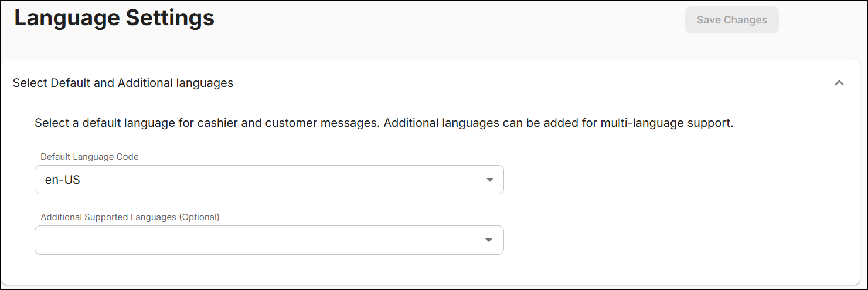Click the (Optional) text in the label

pyautogui.click(x=199, y=217)
